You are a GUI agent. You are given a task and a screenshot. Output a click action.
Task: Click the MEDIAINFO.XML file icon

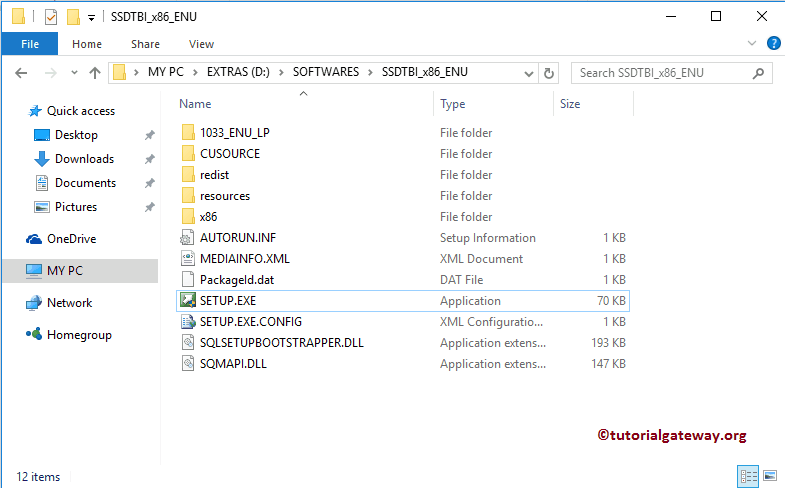188,259
